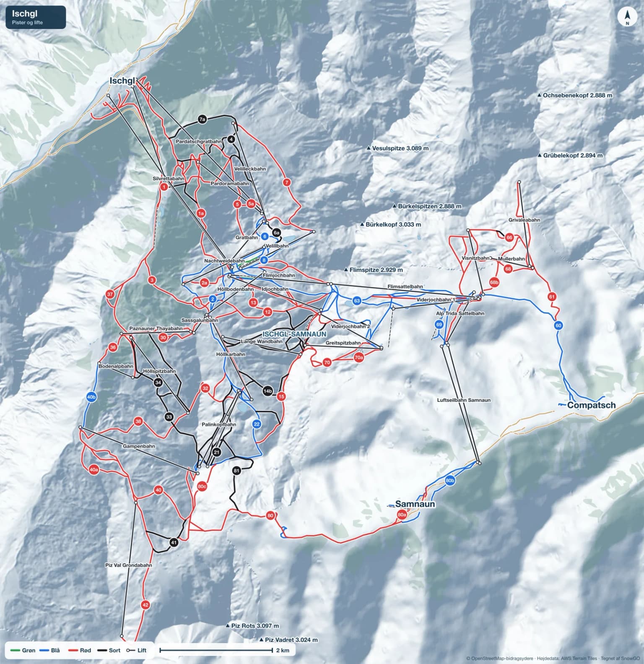Click the blue piste marker 63
This screenshot has width=644, height=664.
(357, 301)
